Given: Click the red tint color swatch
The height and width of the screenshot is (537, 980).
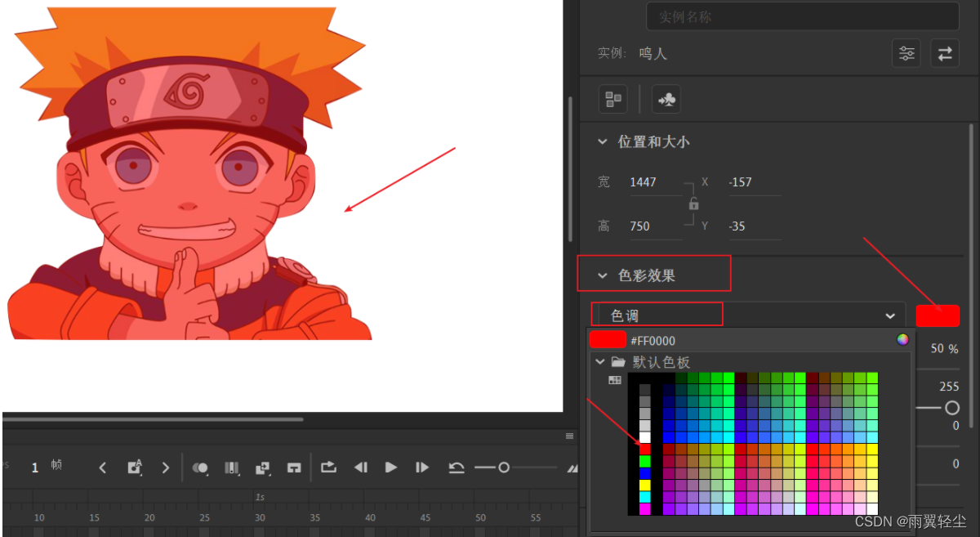Looking at the screenshot, I should tap(938, 315).
